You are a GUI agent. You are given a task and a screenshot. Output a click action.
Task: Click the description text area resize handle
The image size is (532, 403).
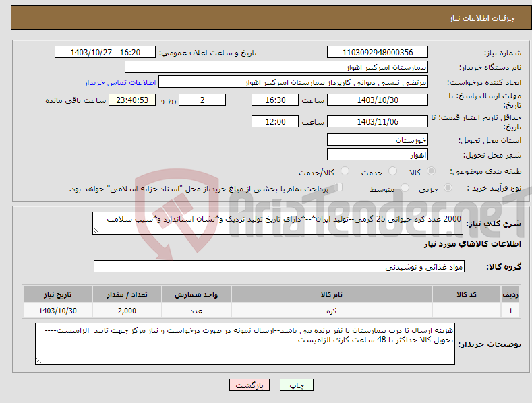click(x=96, y=230)
